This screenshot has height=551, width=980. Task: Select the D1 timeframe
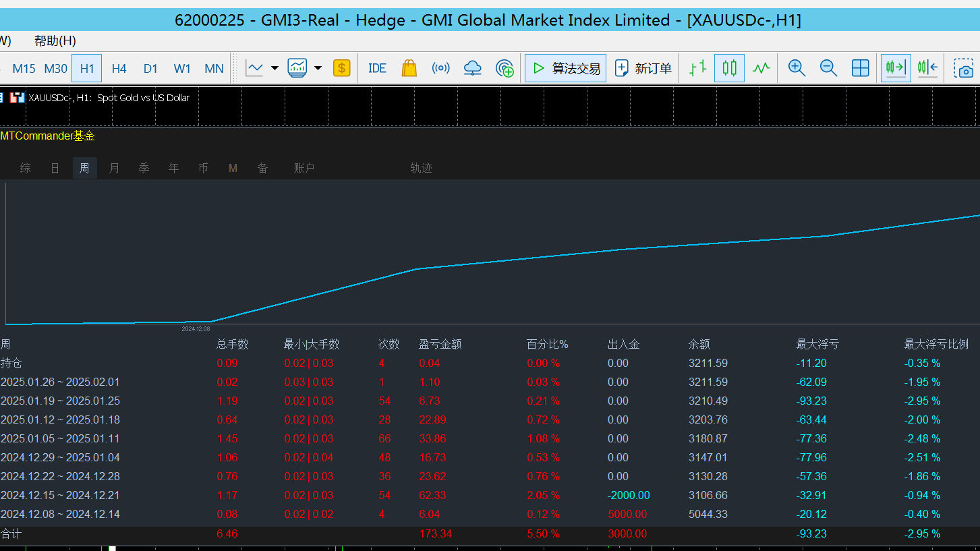coord(150,68)
